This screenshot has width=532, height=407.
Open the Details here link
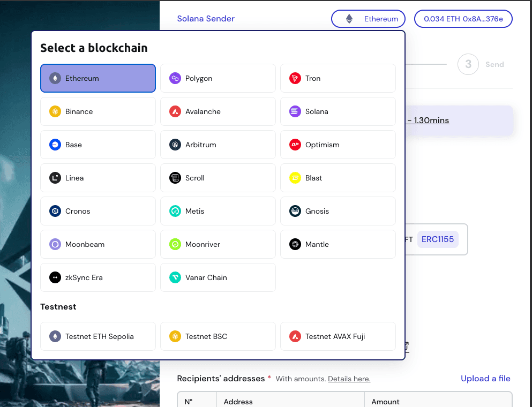click(349, 379)
